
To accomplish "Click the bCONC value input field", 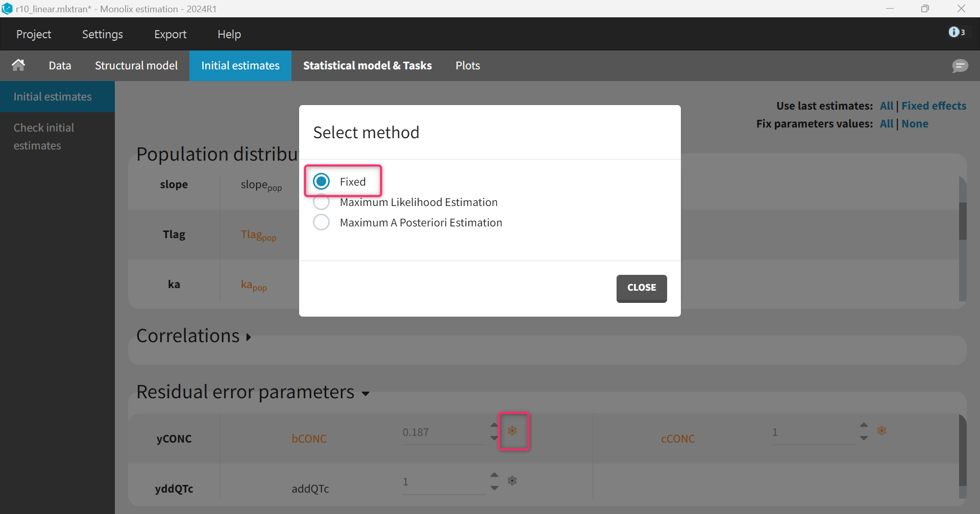I will 443,432.
